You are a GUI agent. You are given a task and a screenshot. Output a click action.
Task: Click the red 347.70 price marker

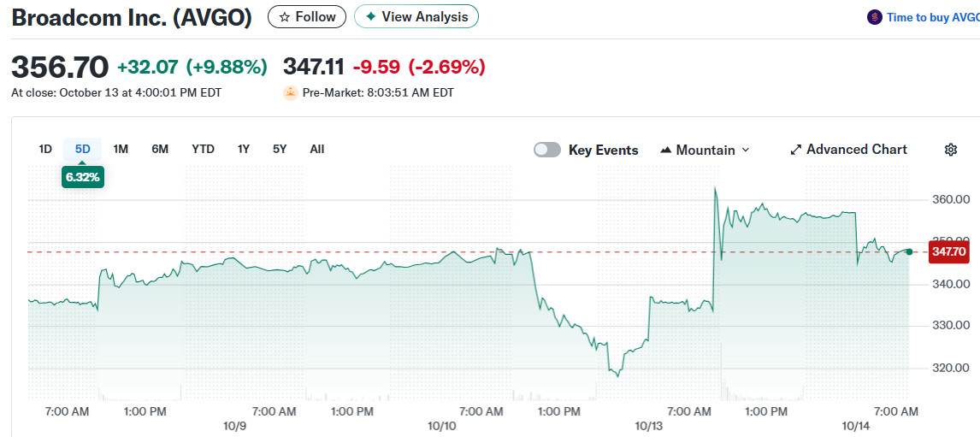click(x=949, y=252)
